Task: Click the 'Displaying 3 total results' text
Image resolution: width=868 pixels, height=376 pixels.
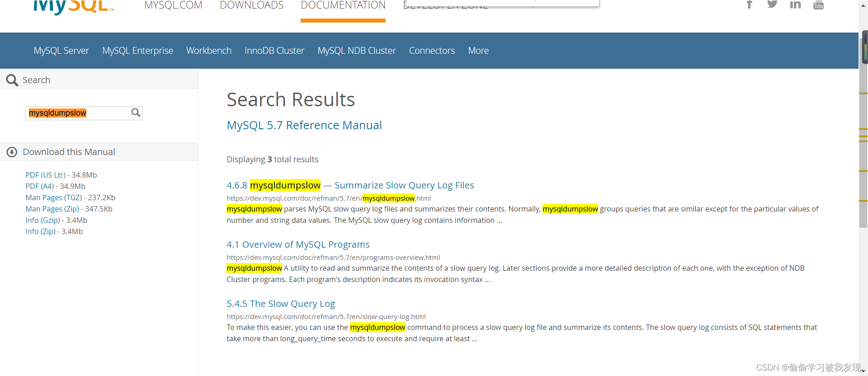Action: coord(273,159)
